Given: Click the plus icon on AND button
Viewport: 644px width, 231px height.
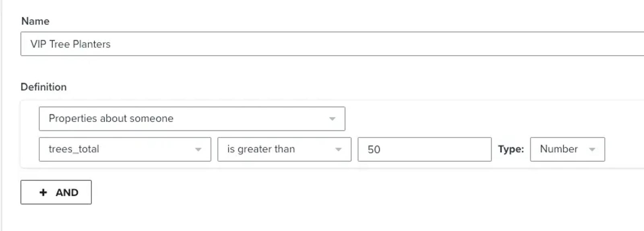Looking at the screenshot, I should tap(43, 192).
